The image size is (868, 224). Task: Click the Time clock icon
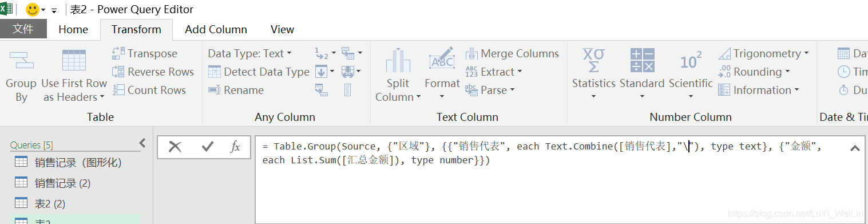[x=843, y=72]
